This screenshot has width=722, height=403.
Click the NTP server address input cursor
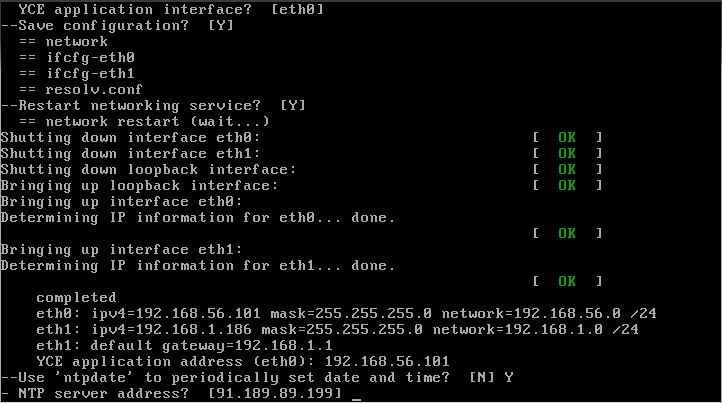click(357, 396)
